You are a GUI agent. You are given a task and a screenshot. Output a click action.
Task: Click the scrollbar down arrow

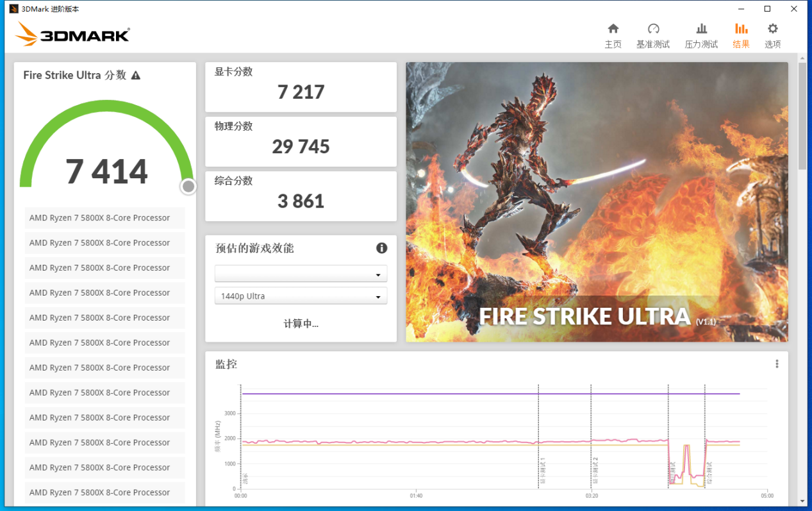802,501
